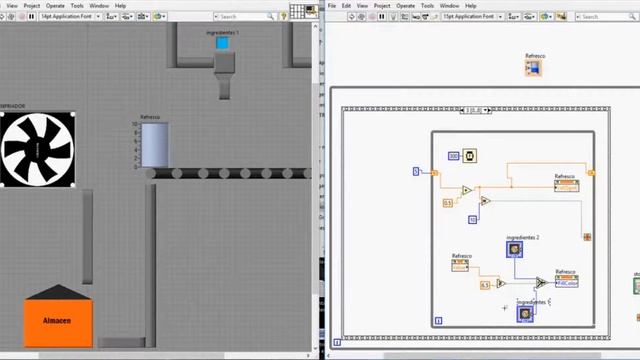The height and width of the screenshot is (360, 640).
Task: Click Run Continuously in front panel toolbar
Action: (x=11, y=17)
